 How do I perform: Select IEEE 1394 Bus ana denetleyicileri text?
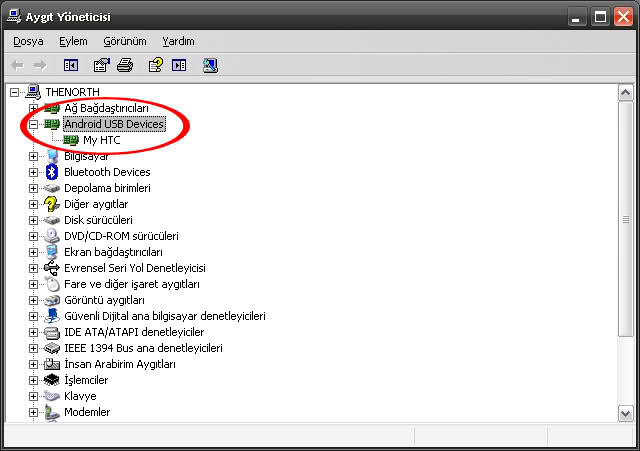[x=143, y=348]
